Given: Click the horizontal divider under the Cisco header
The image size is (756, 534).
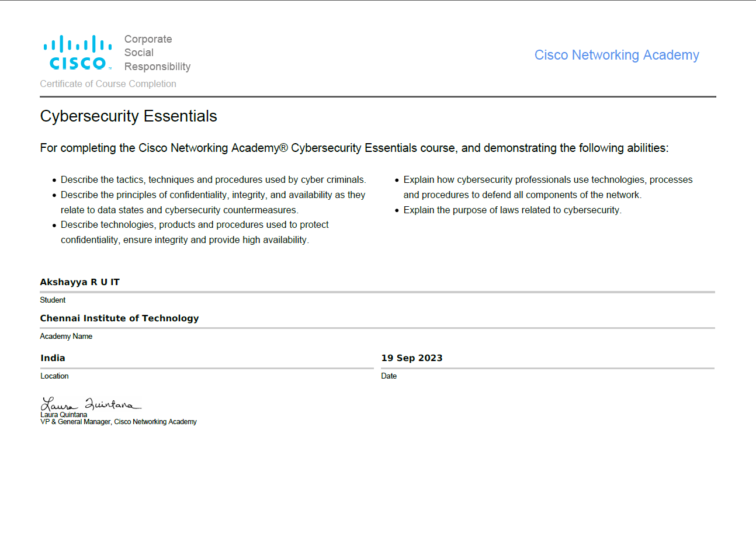Looking at the screenshot, I should click(378, 97).
